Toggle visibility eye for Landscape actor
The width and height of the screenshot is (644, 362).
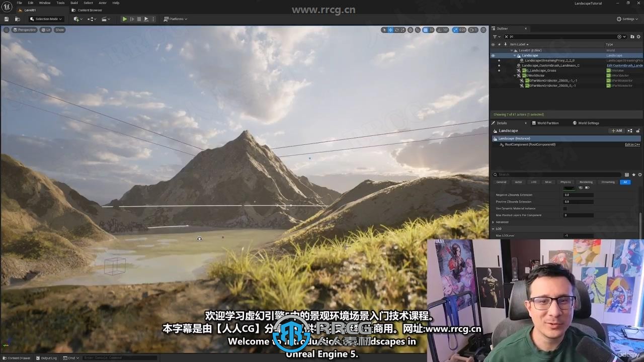coord(493,55)
